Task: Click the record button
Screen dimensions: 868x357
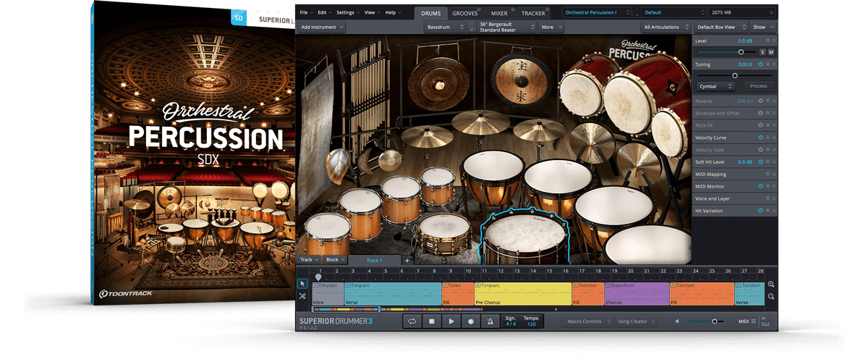Action: 471,321
